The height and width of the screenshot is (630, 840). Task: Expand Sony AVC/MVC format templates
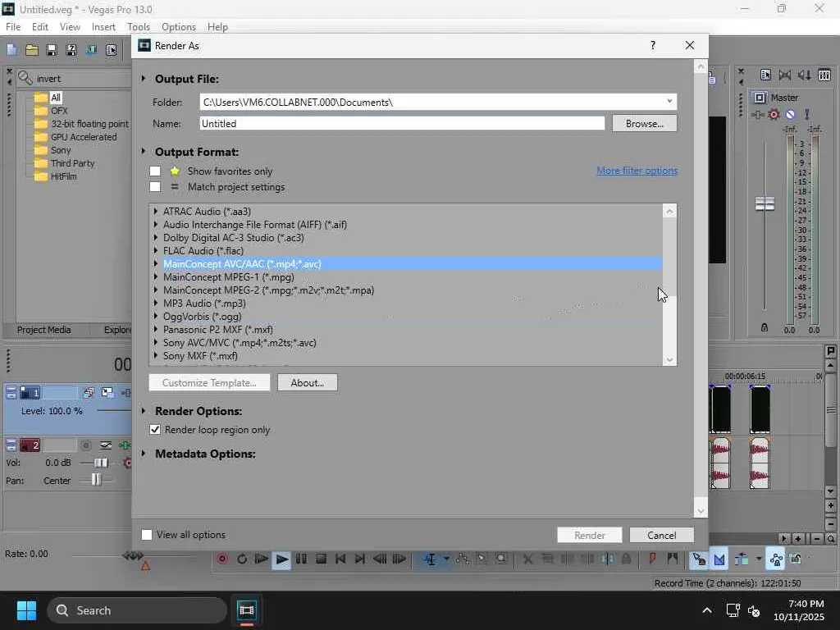pos(156,342)
